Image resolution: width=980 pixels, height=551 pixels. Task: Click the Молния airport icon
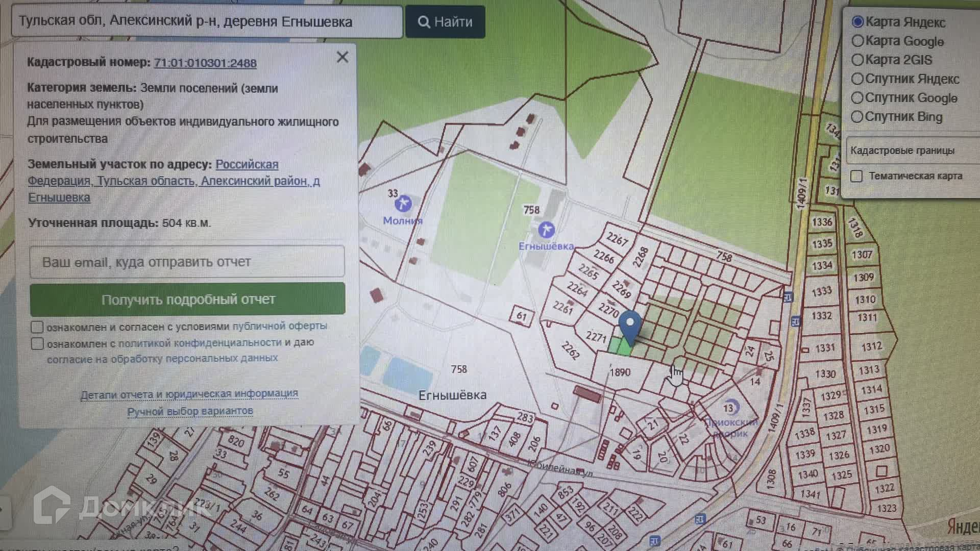coord(403,204)
